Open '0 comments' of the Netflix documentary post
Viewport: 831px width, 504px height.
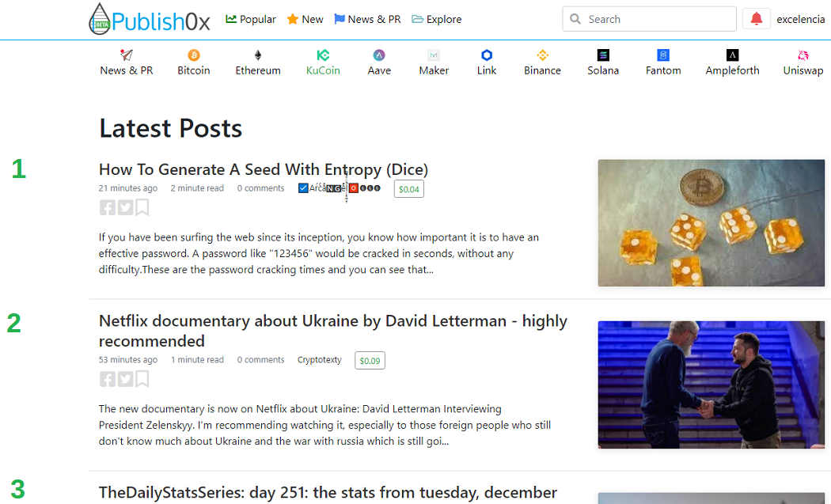tap(260, 360)
